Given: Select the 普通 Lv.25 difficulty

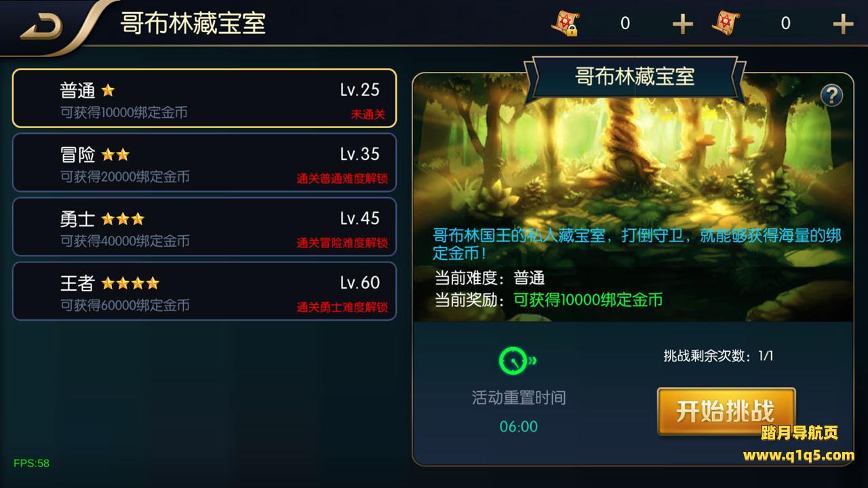Looking at the screenshot, I should (x=204, y=98).
